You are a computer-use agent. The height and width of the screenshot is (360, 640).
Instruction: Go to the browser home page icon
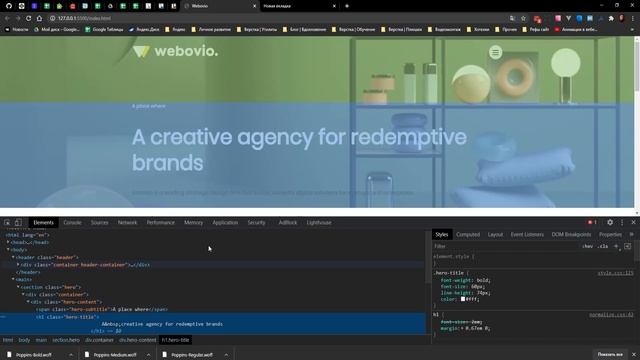(x=39, y=18)
